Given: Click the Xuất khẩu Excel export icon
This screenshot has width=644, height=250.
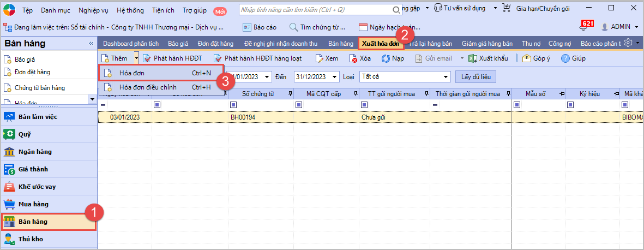Looking at the screenshot, I should pyautogui.click(x=473, y=58).
